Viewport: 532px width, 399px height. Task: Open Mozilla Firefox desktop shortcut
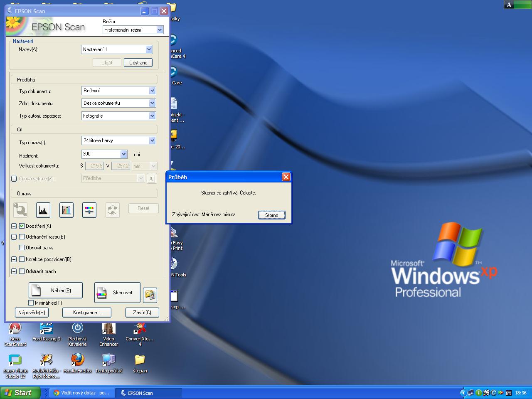[77, 360]
